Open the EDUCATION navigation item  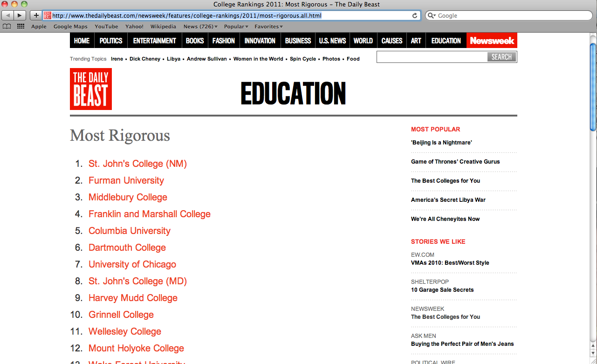(446, 41)
